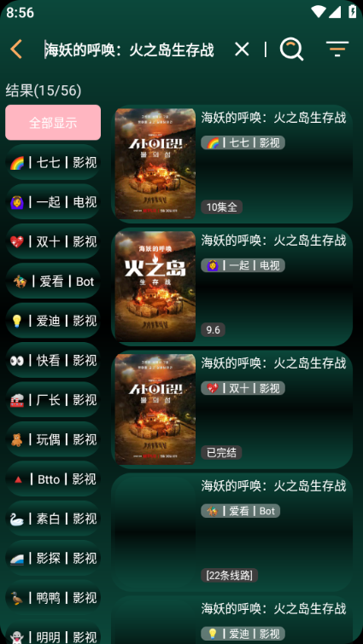Tap the magnifier search icon
The width and height of the screenshot is (363, 644).
(291, 49)
